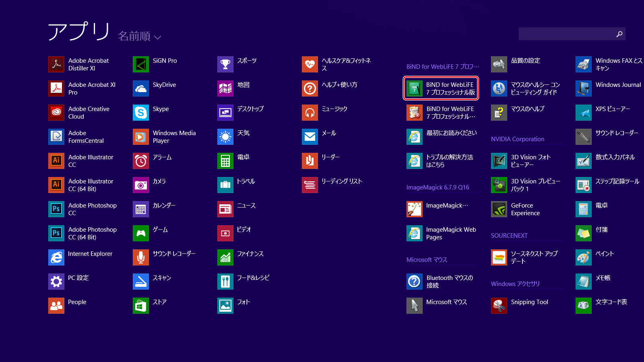Open the People app icon

point(56,306)
